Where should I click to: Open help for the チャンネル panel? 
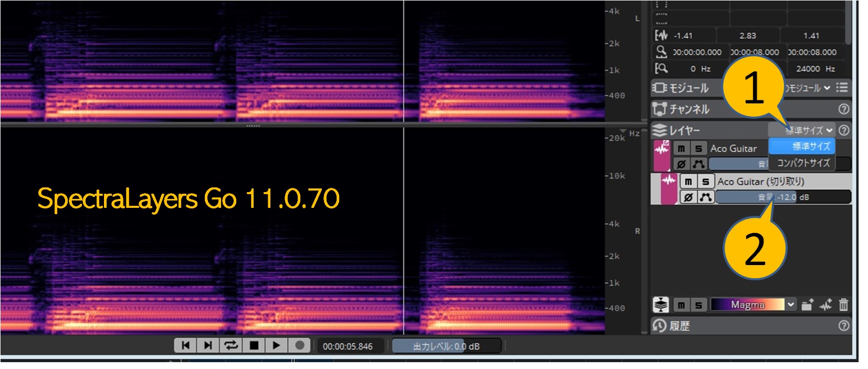(843, 109)
